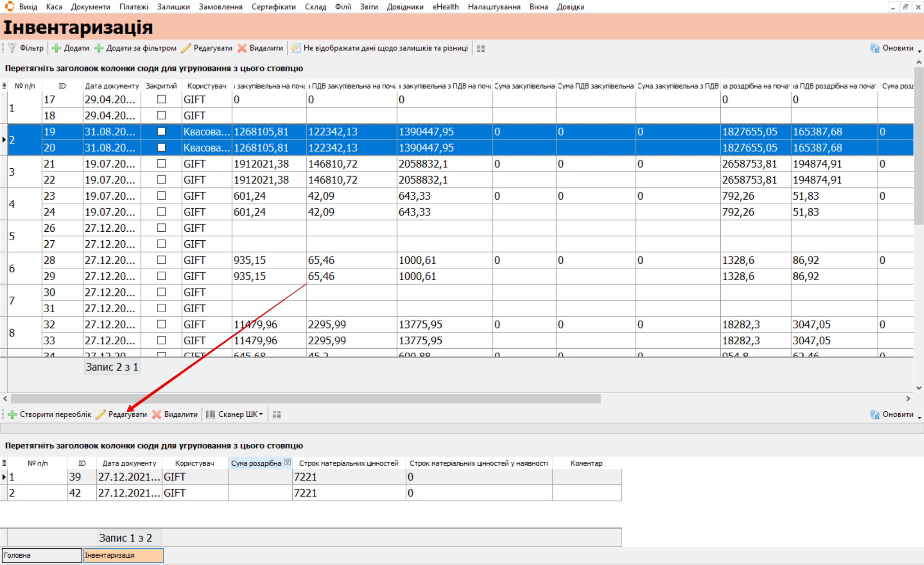The height and width of the screenshot is (565, 924).
Task: Toggle Закритий checkbox for row ID 28
Action: pyautogui.click(x=161, y=260)
